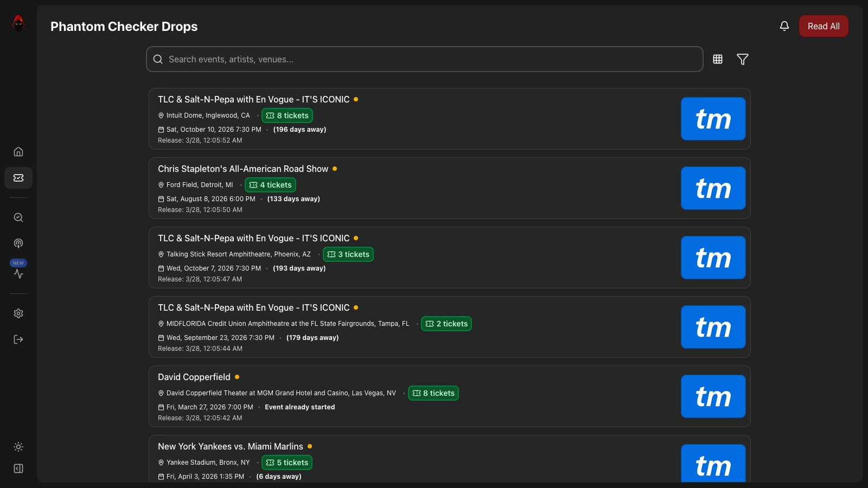Open the search-check sidebar icon
Image resolution: width=868 pixels, height=488 pixels.
(18, 217)
